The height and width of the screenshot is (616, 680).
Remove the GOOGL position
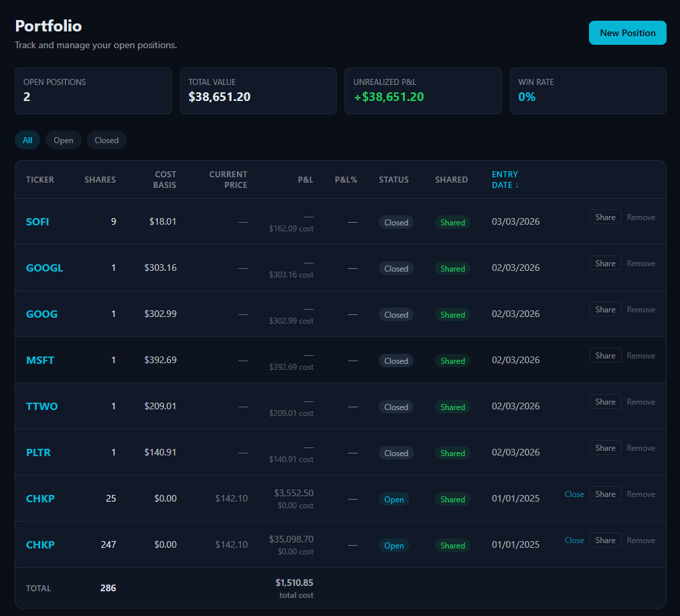click(641, 264)
